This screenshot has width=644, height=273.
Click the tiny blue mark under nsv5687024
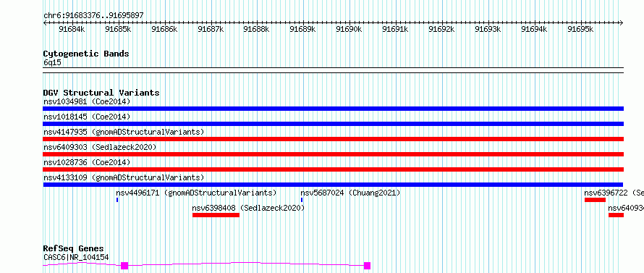tap(302, 200)
